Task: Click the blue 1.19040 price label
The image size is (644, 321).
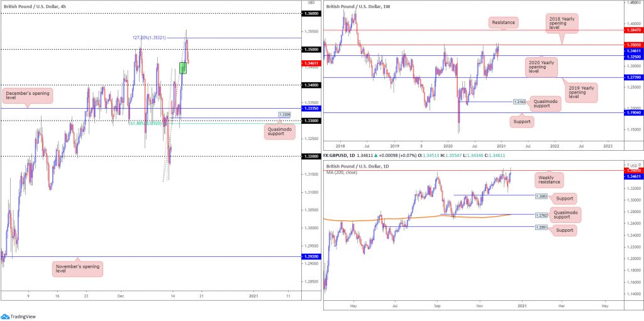Action: coord(633,112)
